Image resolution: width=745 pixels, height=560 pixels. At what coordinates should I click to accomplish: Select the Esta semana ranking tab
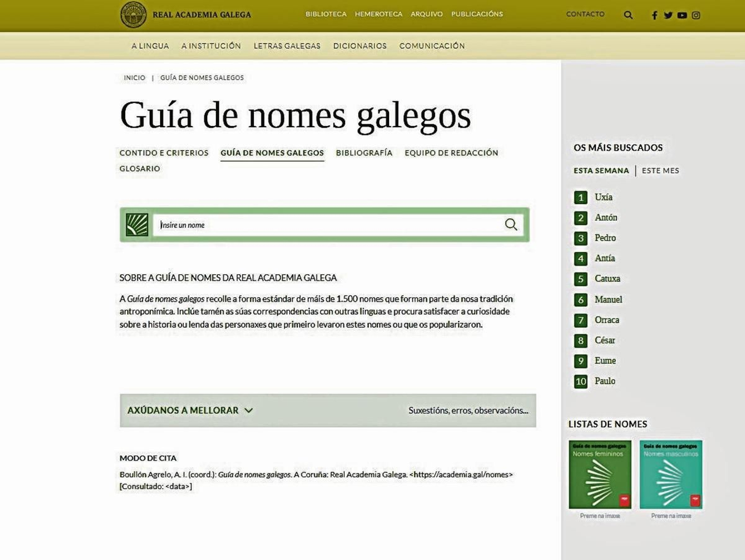[x=601, y=170]
